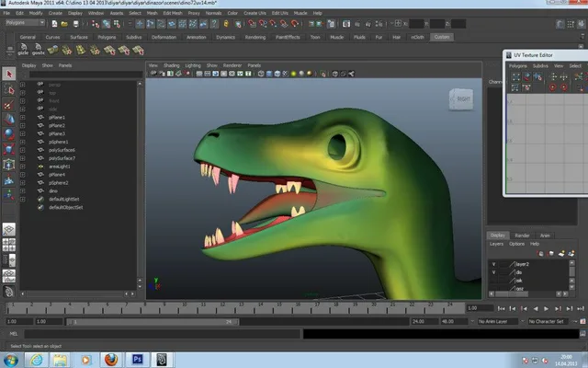Toggle Snap to points magnet
The image size is (588, 368).
[x=274, y=24]
